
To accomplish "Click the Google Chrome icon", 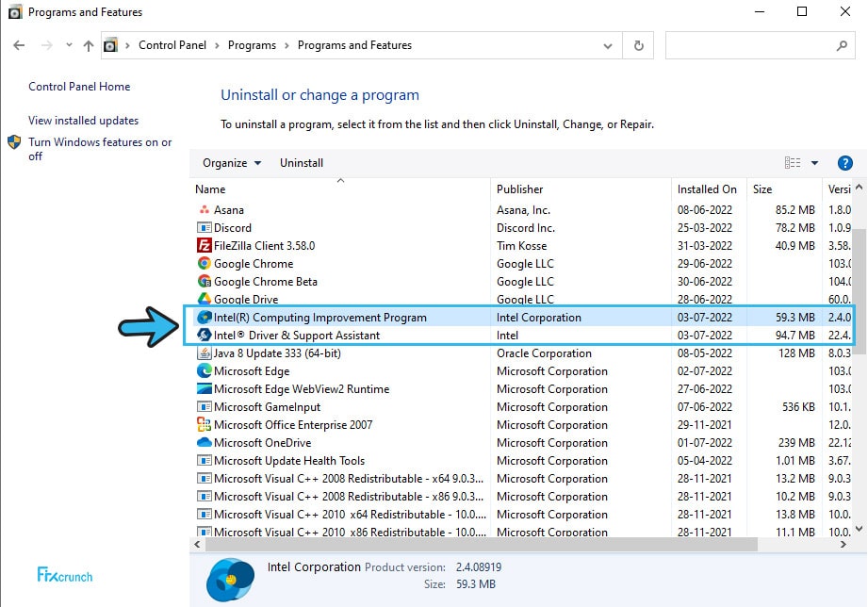I will [205, 263].
